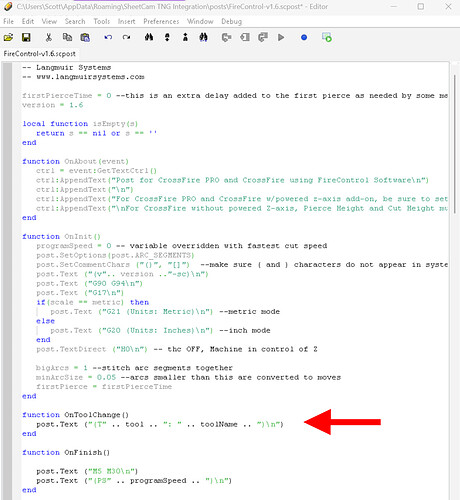Open the Window menu
Viewport: 460px width, 500px height.
200,21
